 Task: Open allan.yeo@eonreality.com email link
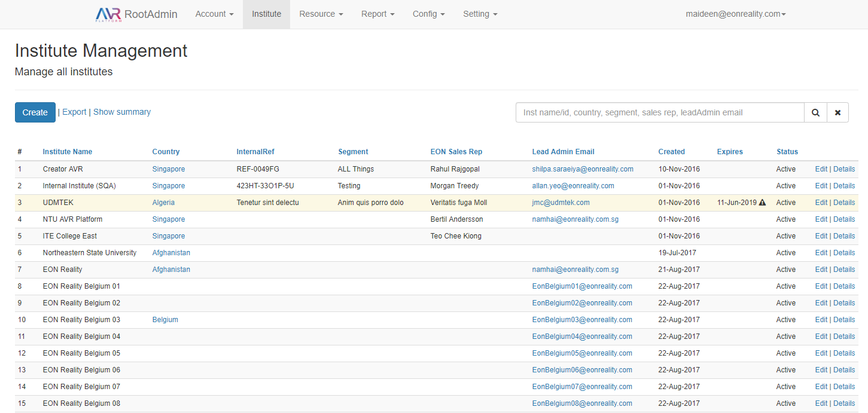573,186
